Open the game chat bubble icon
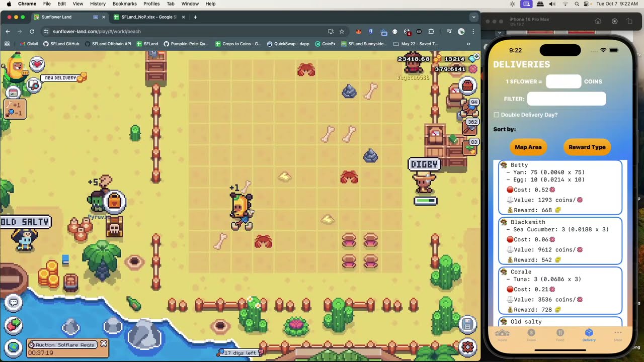The image size is (644, 362). [14, 303]
